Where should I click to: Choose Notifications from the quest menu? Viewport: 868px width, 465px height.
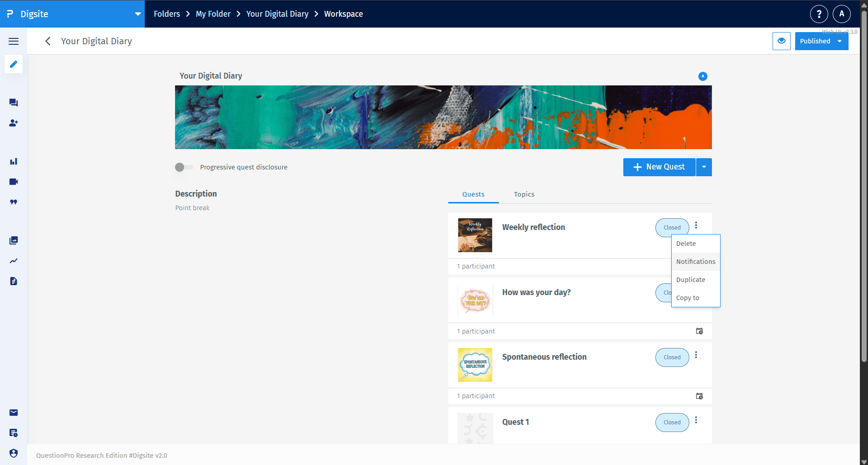[696, 262]
